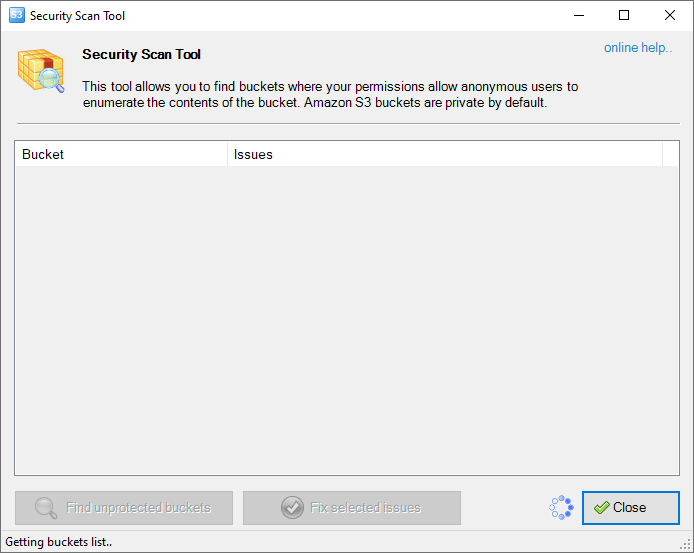This screenshot has height=553, width=694.
Task: Maximize the Security Scan Tool window
Action: [x=624, y=15]
